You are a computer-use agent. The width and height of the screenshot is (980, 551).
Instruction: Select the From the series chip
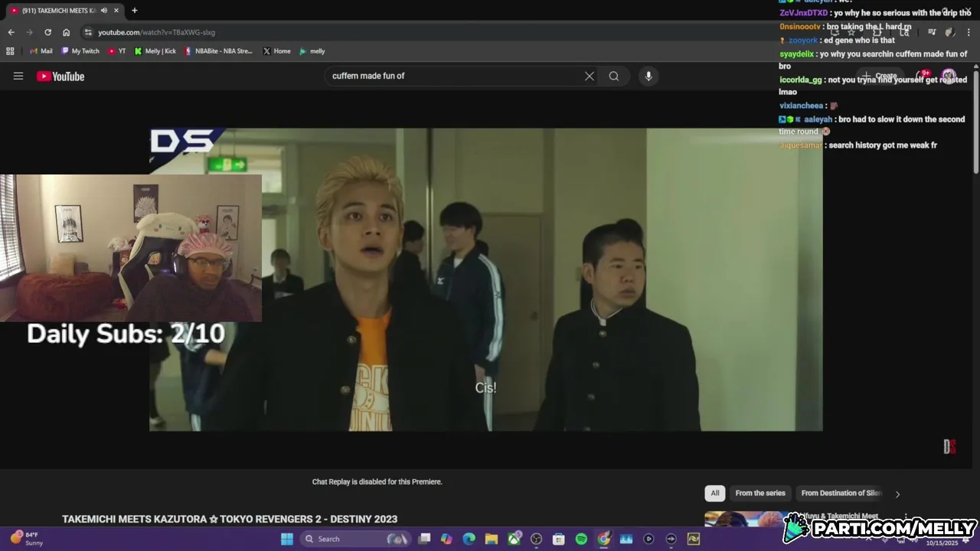[x=760, y=493]
